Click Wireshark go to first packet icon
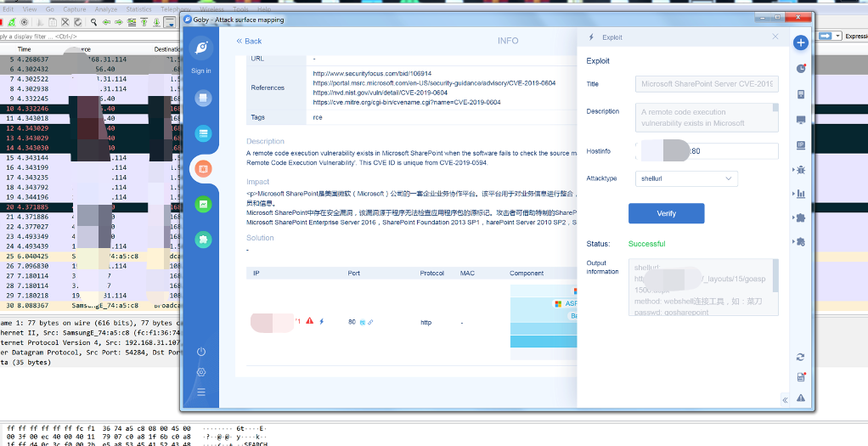Viewport: 868px width, 446px height. [x=144, y=22]
